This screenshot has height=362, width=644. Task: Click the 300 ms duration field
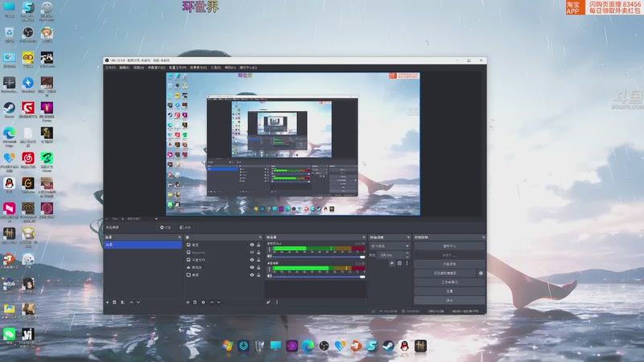pyautogui.click(x=391, y=255)
